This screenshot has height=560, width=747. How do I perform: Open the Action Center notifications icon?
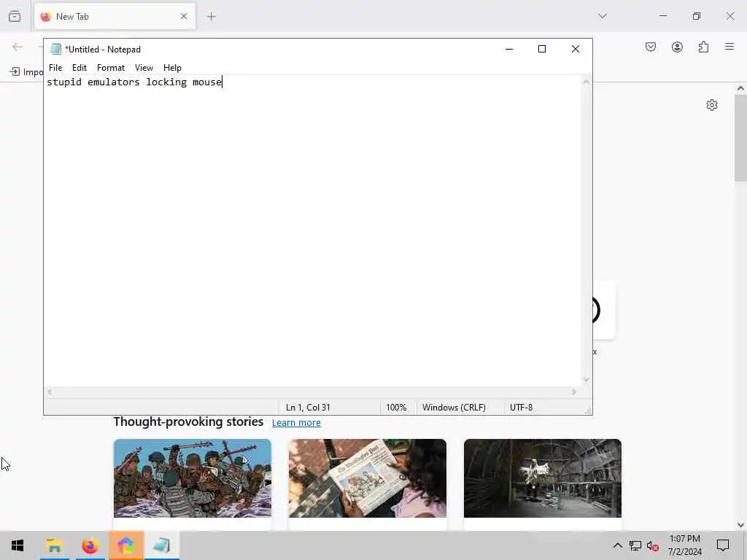pos(723,545)
